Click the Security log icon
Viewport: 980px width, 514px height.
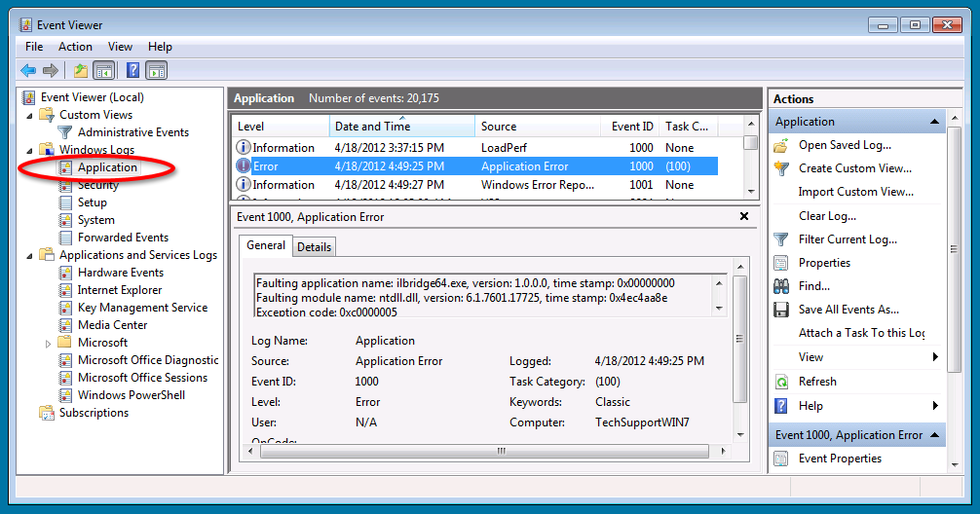(65, 186)
